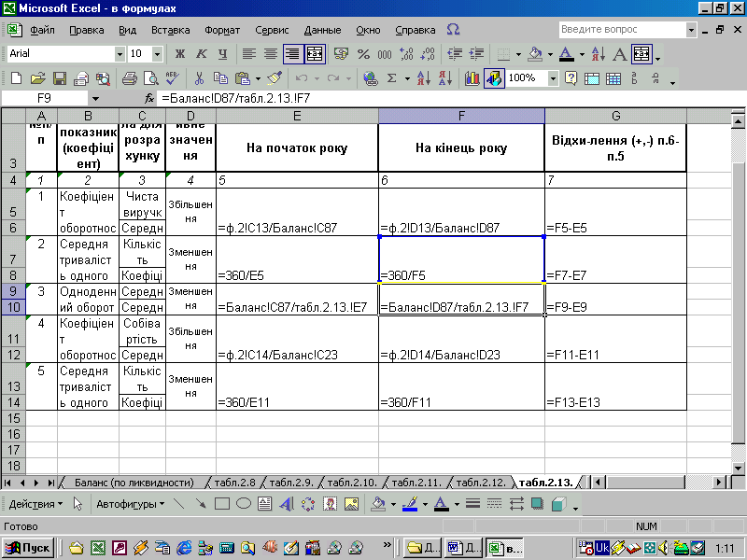
Task: Open font color dropdown arrow
Action: click(x=582, y=54)
